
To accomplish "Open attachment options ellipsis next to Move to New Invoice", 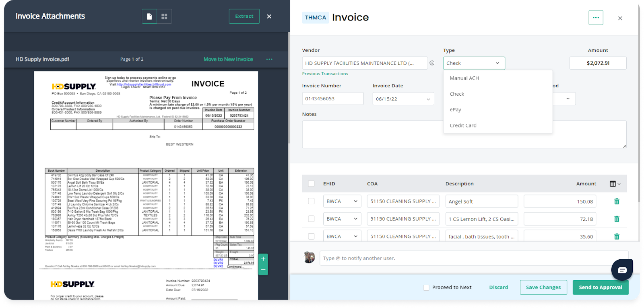I will (269, 60).
